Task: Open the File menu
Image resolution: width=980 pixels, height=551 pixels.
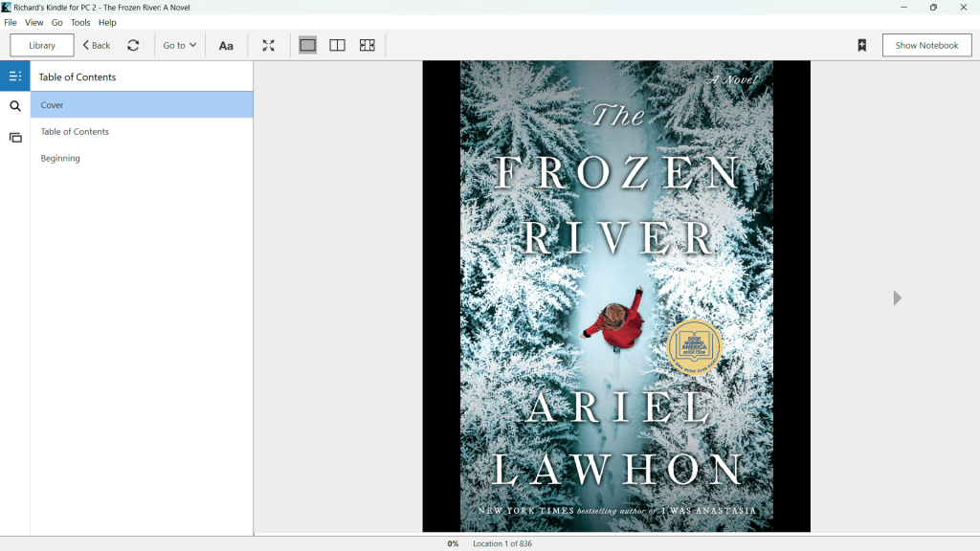Action: (x=11, y=22)
